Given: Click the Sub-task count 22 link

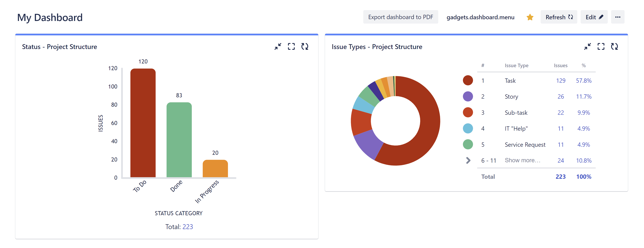Looking at the screenshot, I should pyautogui.click(x=561, y=112).
